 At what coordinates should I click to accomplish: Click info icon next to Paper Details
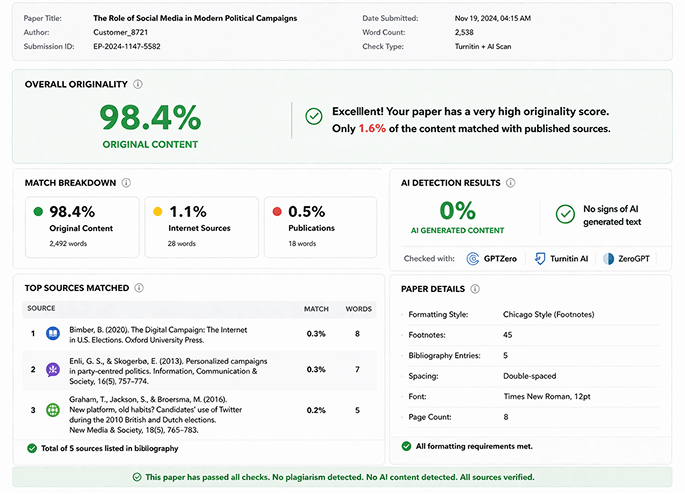coord(474,289)
